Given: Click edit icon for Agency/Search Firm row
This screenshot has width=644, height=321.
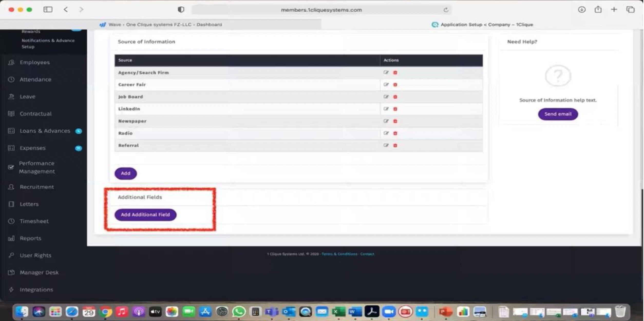Looking at the screenshot, I should (x=386, y=72).
